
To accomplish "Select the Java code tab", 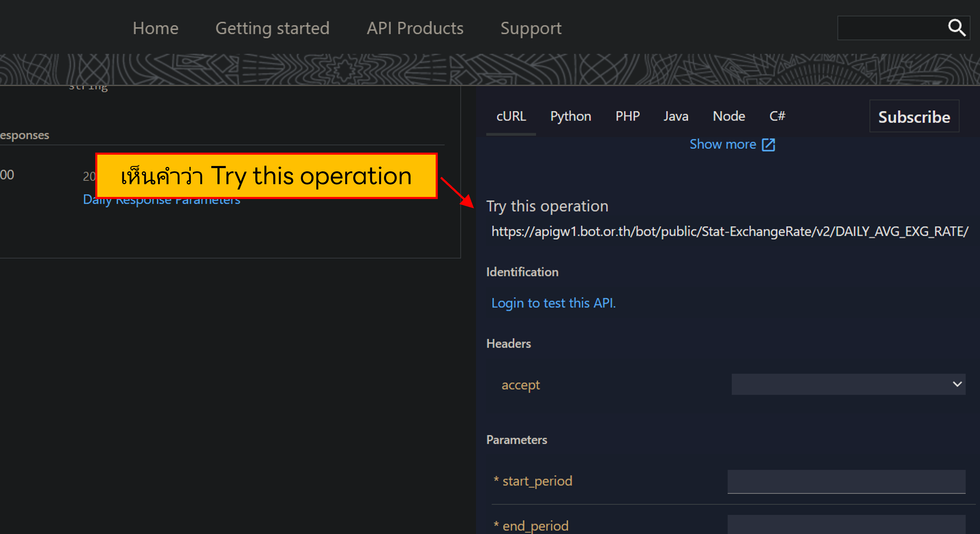I will tap(676, 116).
